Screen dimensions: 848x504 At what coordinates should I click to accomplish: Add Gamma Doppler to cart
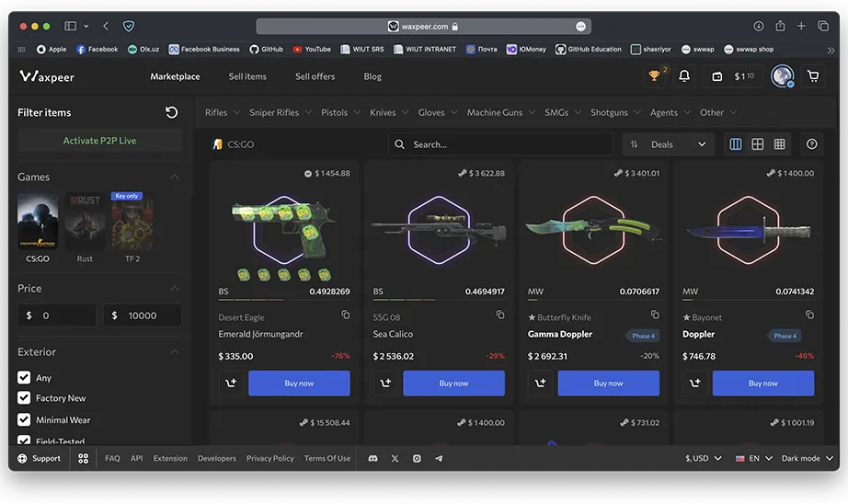coord(540,383)
